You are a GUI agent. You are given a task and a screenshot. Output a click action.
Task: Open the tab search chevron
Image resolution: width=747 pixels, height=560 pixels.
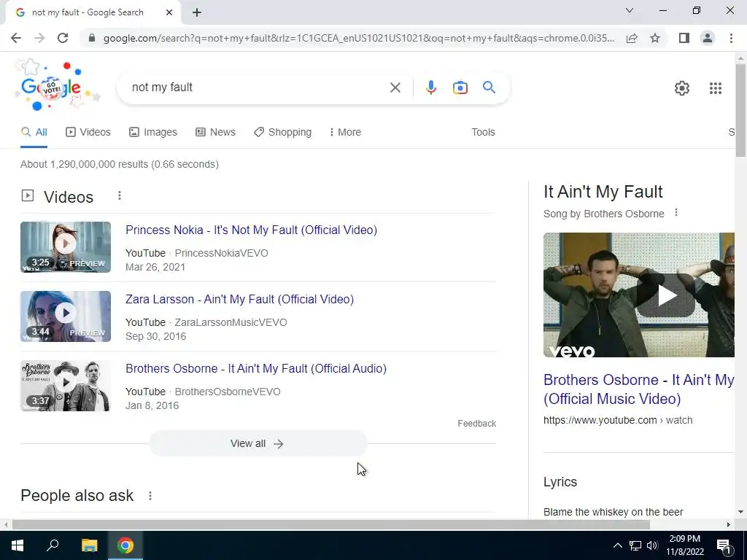click(x=630, y=10)
